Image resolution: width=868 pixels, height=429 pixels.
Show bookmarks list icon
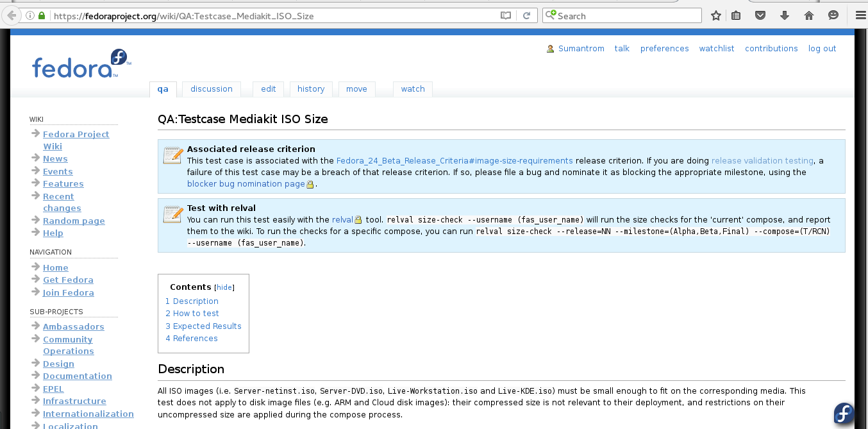pos(736,15)
